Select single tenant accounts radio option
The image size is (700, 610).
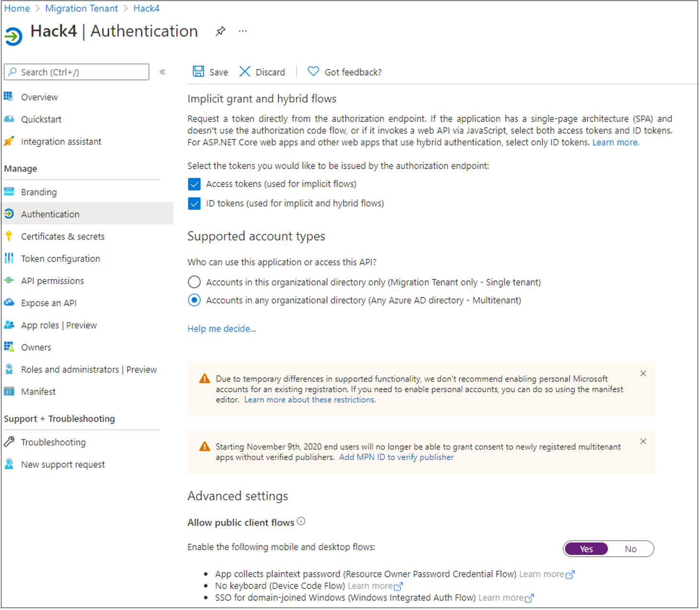tap(194, 282)
